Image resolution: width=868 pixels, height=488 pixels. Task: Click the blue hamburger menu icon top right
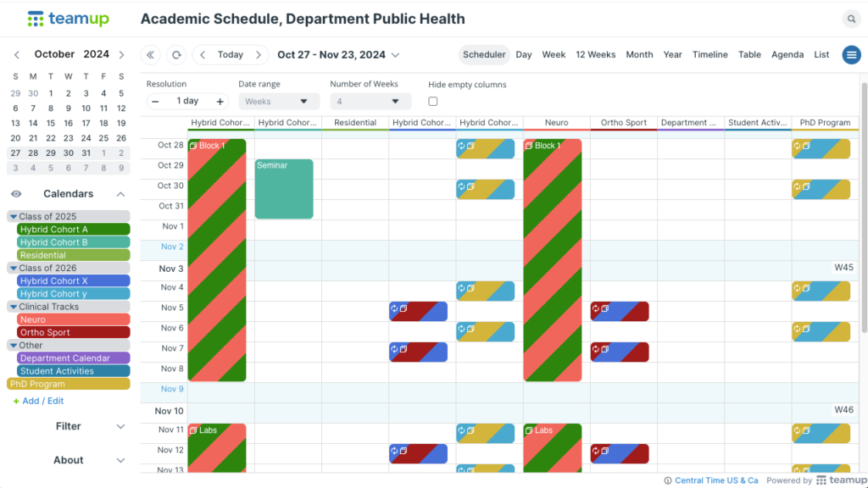[851, 54]
